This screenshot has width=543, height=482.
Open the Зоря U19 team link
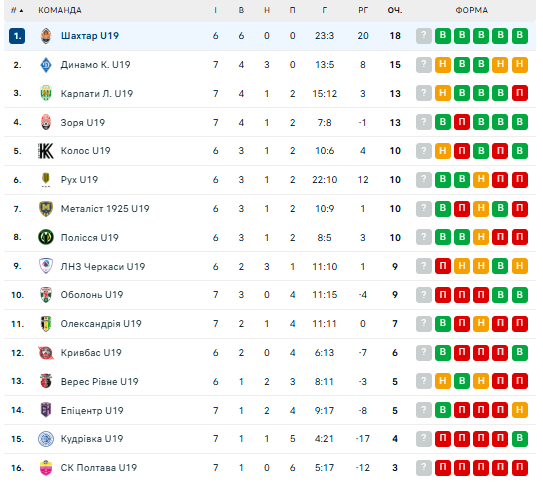[83, 123]
